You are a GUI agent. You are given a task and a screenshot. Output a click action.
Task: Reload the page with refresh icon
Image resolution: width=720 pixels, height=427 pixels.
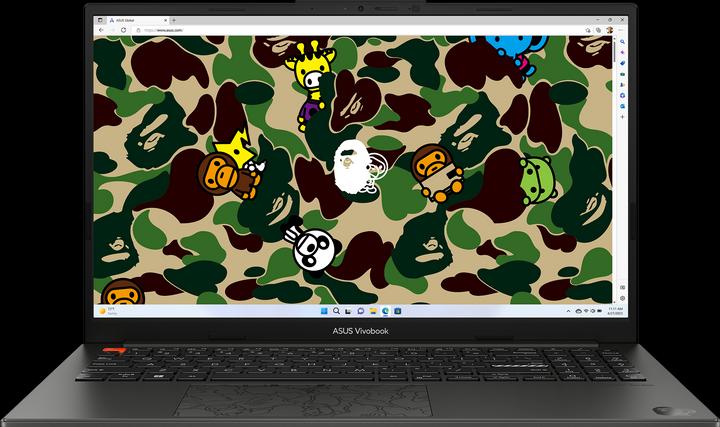click(x=124, y=30)
